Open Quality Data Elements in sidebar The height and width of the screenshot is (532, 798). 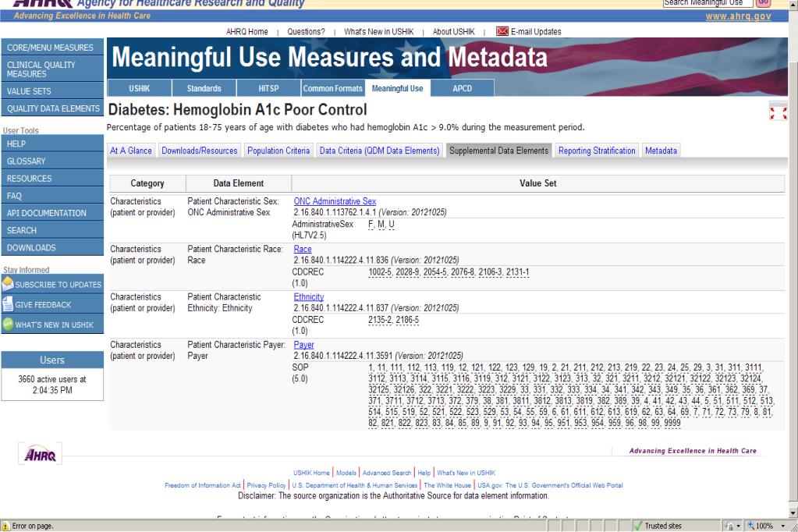(x=52, y=108)
